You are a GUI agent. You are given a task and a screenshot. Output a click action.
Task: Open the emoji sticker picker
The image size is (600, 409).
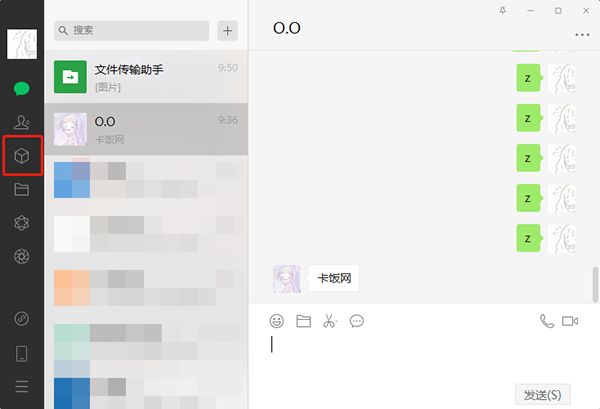(x=277, y=321)
